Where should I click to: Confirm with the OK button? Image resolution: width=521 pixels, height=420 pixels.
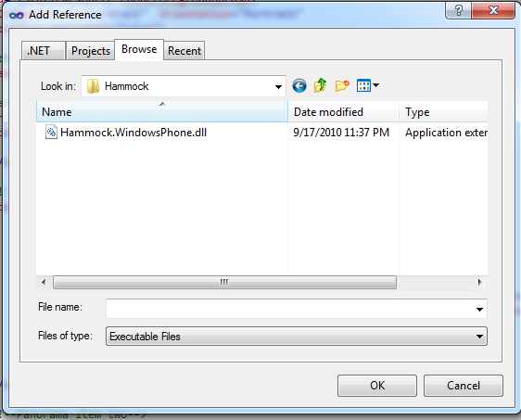[x=377, y=386]
